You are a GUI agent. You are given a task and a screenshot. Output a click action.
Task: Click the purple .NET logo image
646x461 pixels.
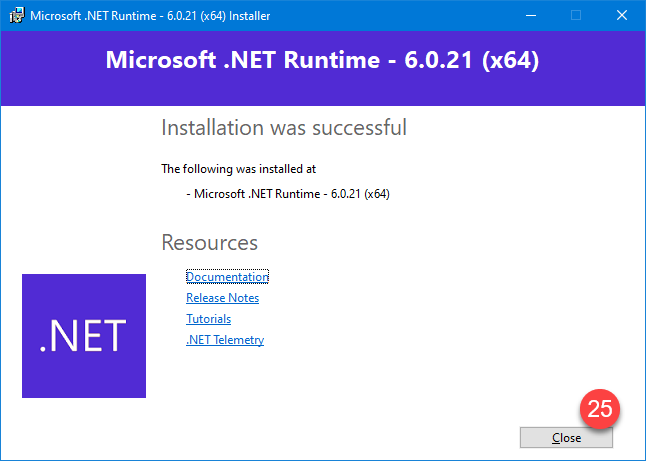click(x=84, y=336)
